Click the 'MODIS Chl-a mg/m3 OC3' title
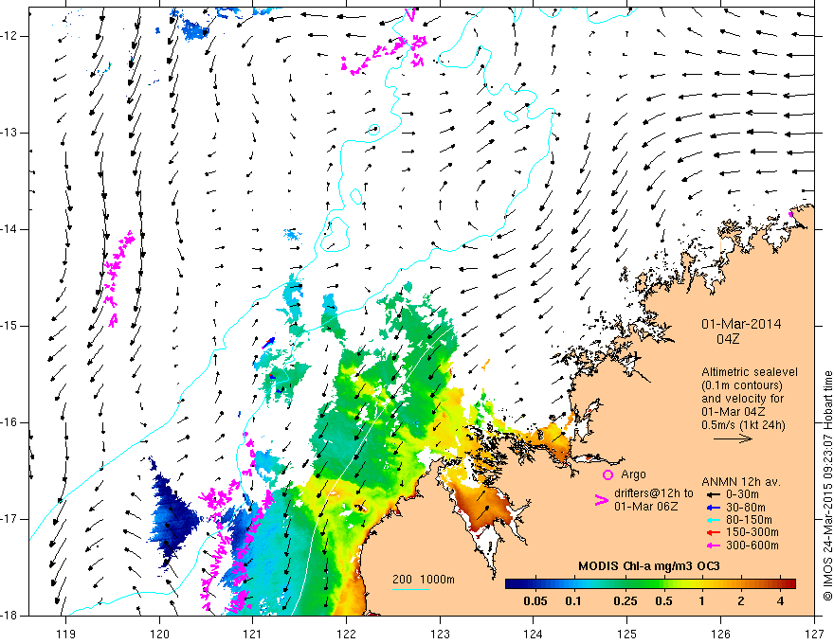This screenshot has height=644, width=834. click(x=649, y=566)
